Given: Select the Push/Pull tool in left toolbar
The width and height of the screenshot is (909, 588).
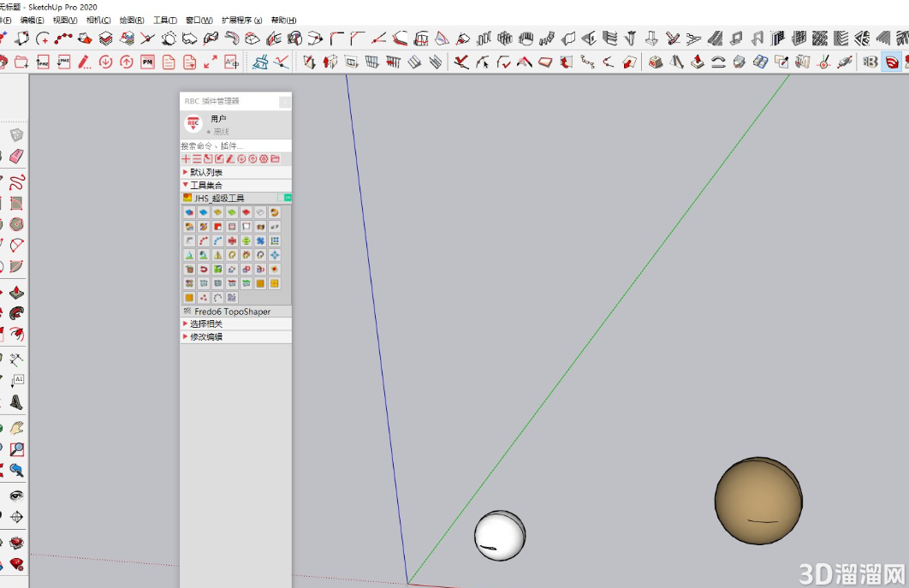Looking at the screenshot, I should point(16,293).
